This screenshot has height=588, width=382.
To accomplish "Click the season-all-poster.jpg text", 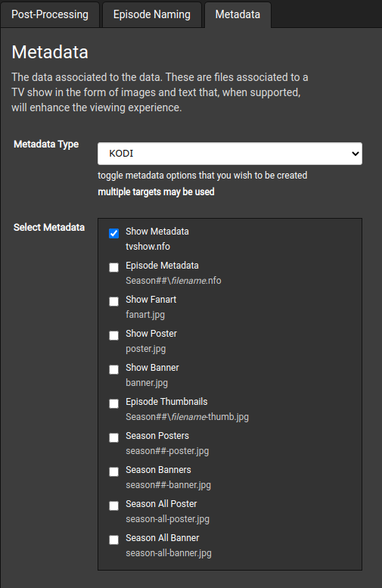I will point(168,519).
